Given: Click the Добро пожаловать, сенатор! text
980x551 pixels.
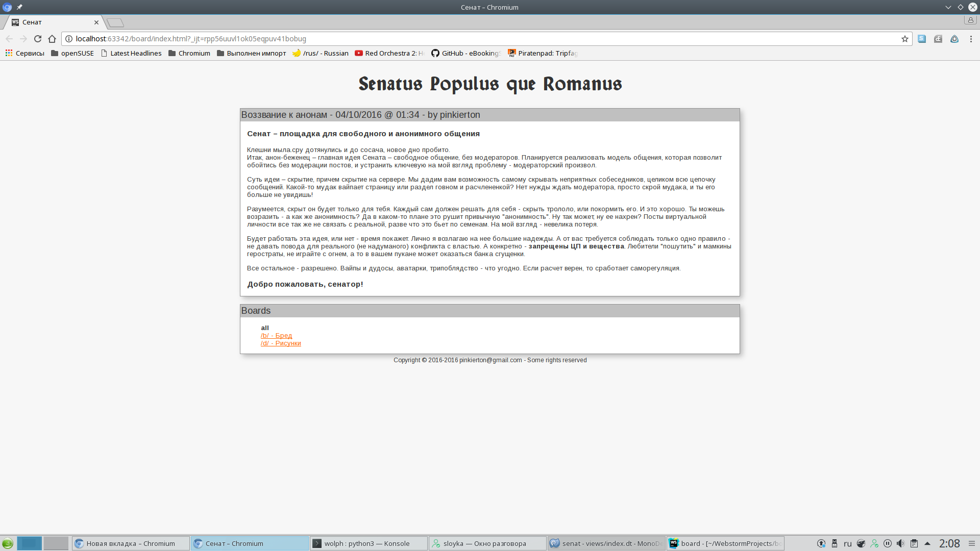Looking at the screenshot, I should (x=305, y=284).
